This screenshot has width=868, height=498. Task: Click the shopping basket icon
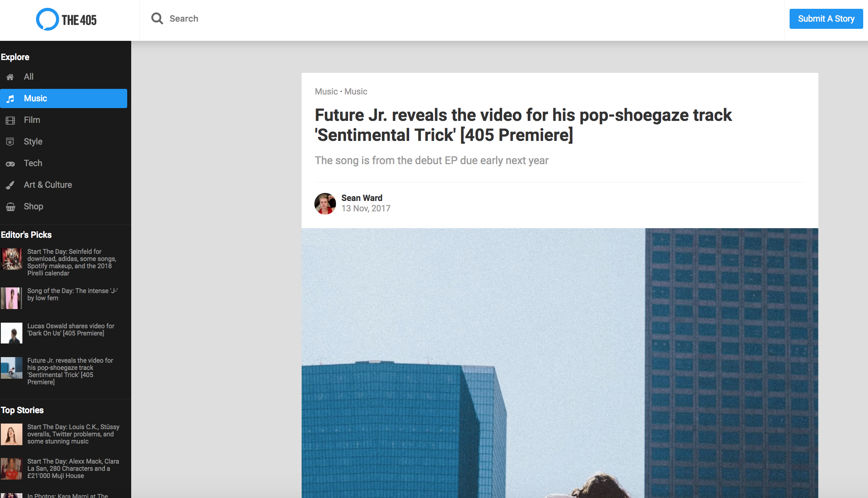coord(10,207)
